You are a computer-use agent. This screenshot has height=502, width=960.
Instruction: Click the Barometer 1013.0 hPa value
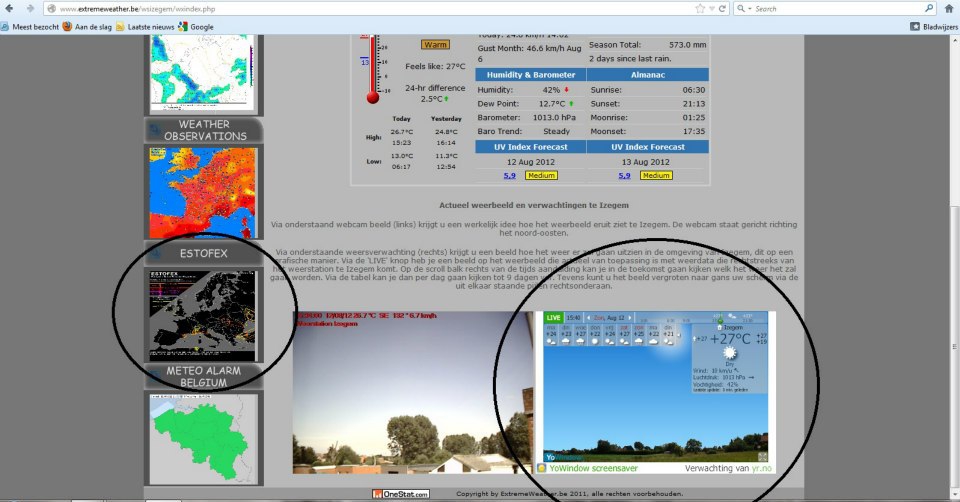pos(554,118)
